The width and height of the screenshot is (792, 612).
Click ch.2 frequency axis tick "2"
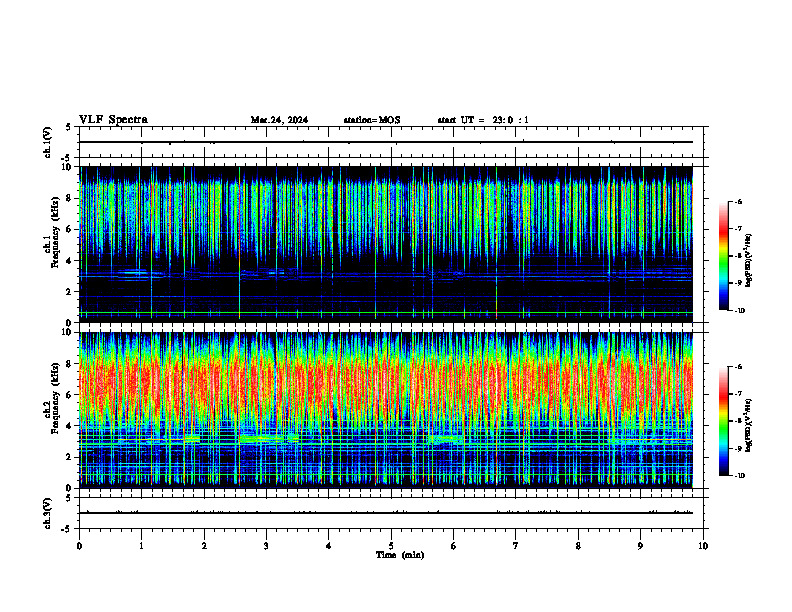point(70,457)
